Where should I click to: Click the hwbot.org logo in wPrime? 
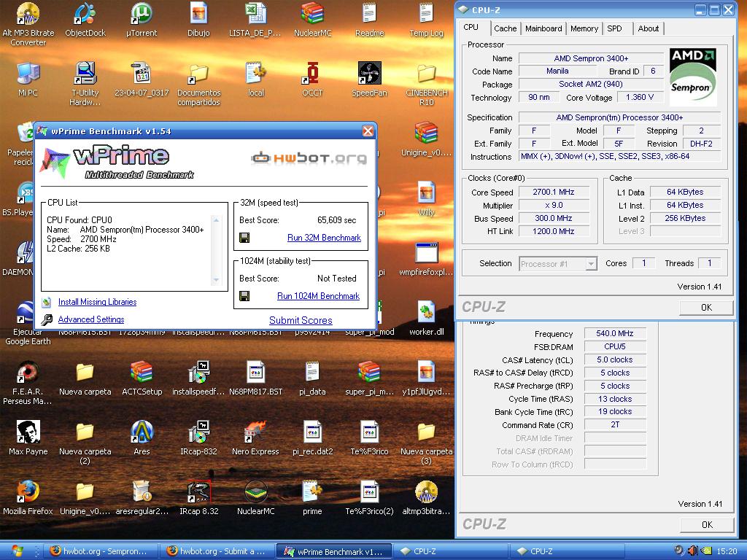click(x=309, y=157)
